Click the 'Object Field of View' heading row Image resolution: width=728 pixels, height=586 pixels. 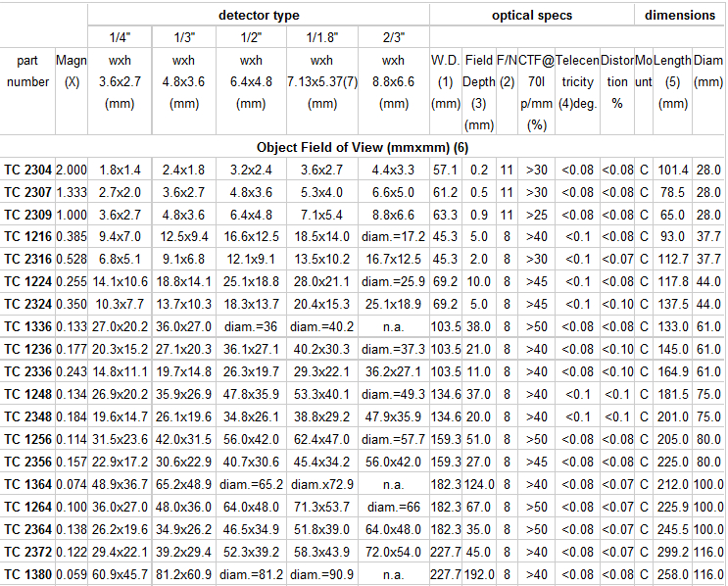click(x=363, y=147)
